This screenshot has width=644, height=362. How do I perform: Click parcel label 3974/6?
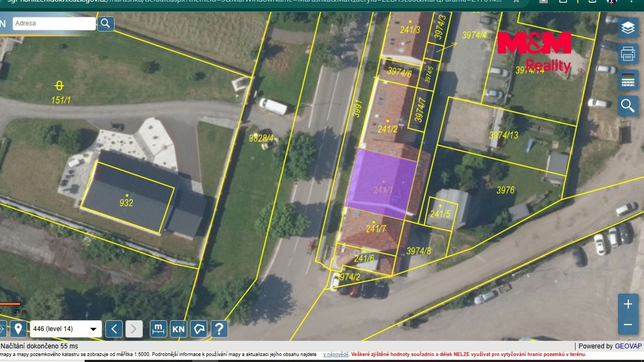click(x=399, y=72)
